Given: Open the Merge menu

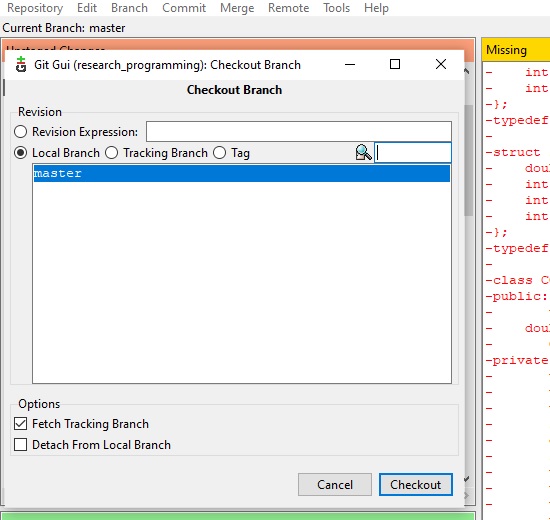Looking at the screenshot, I should (x=237, y=8).
